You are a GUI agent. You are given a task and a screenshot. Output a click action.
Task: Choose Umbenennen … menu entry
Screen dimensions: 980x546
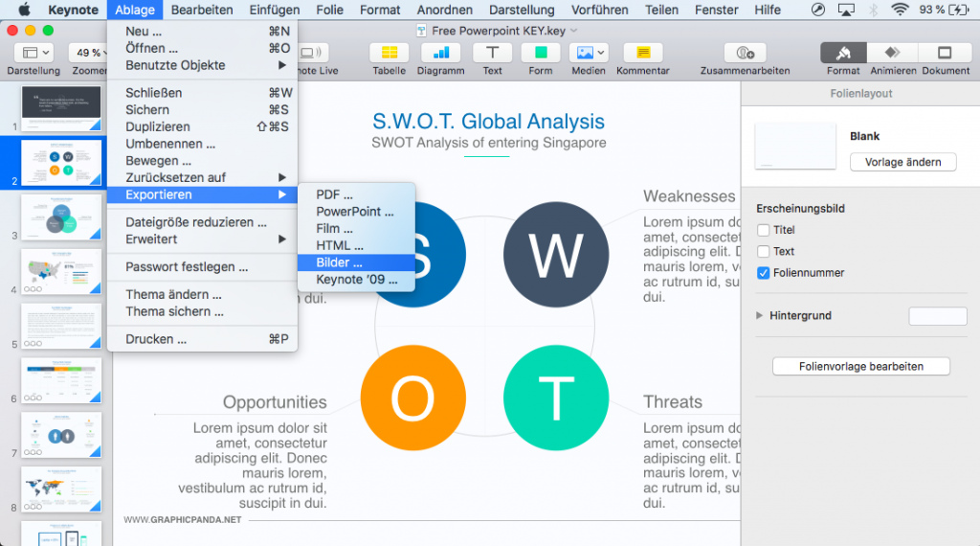point(203,144)
